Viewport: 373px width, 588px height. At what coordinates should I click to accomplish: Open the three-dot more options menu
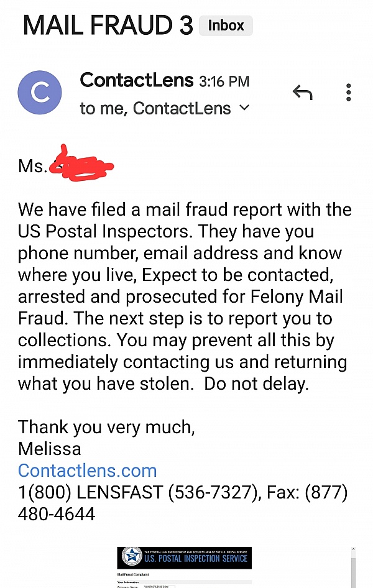click(x=349, y=93)
